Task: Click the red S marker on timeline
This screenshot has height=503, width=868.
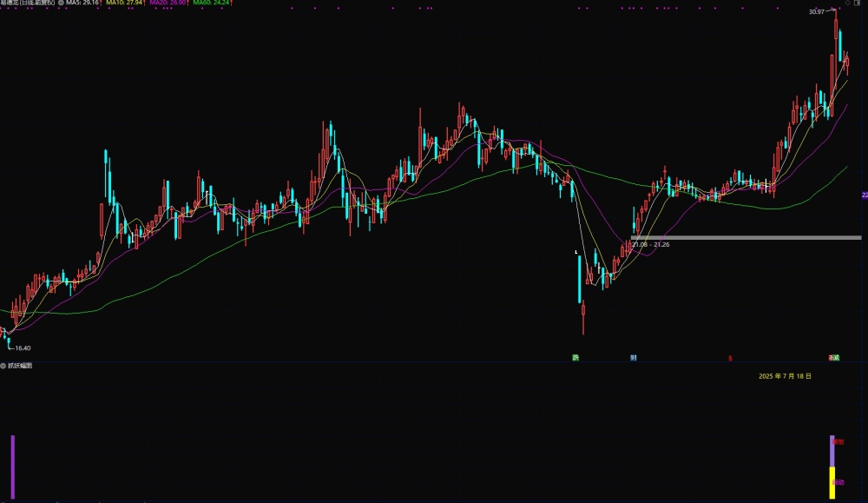Action: (730, 359)
